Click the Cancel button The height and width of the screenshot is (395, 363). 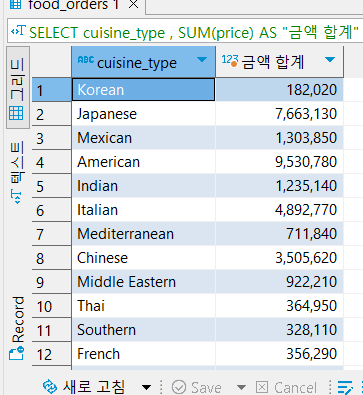point(286,387)
